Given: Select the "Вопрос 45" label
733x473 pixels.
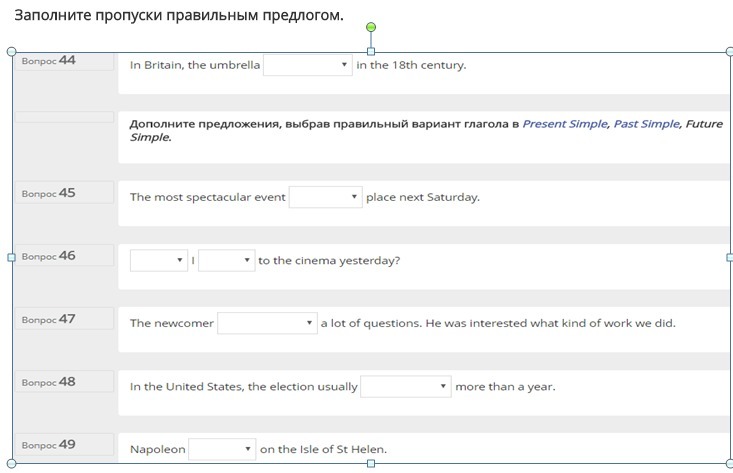Looking at the screenshot, I should pyautogui.click(x=48, y=193).
